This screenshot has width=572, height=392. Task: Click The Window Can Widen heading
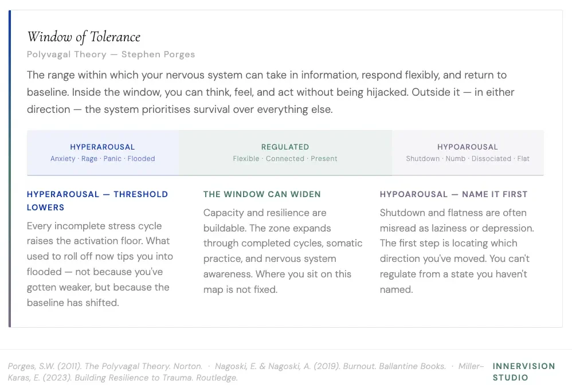coord(262,194)
